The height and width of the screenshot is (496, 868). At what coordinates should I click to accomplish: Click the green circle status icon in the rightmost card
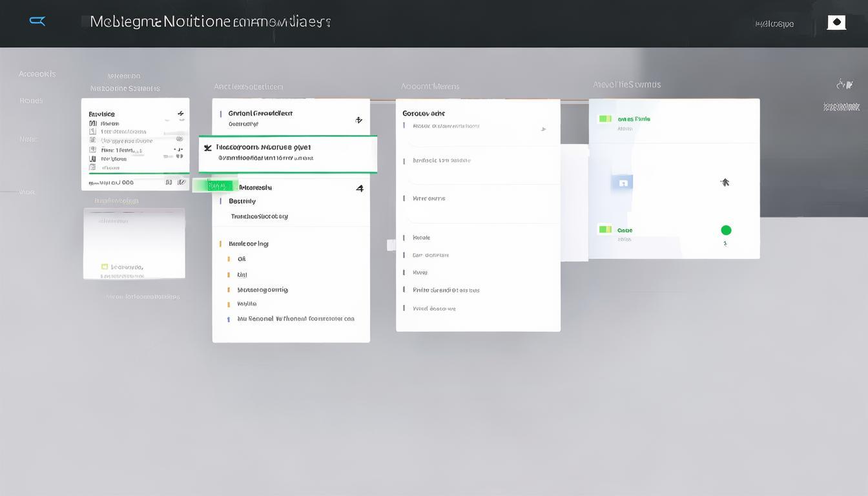726,230
